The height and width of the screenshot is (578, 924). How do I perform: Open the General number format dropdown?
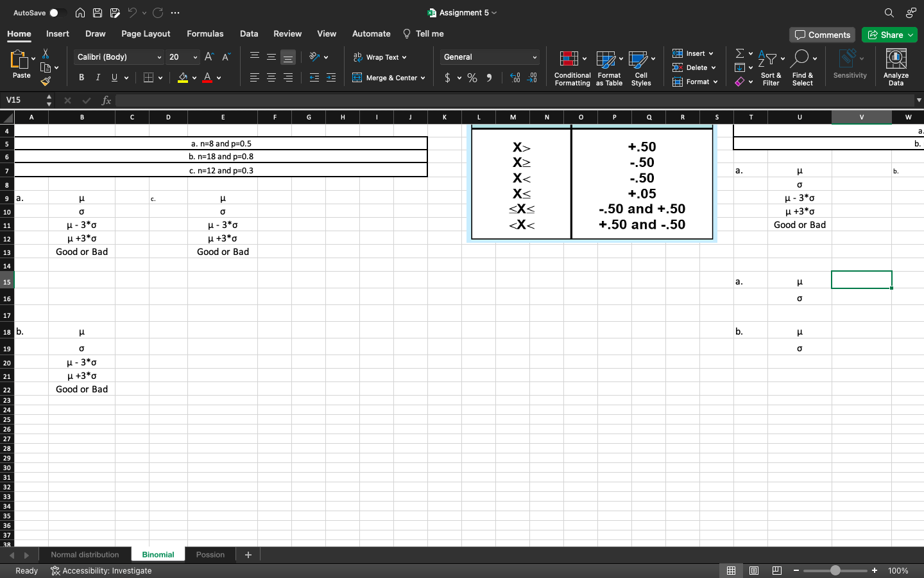point(489,57)
